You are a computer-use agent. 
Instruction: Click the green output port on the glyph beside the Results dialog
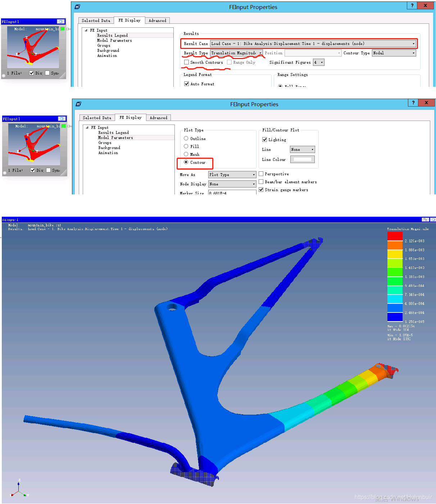pyautogui.click(x=63, y=29)
